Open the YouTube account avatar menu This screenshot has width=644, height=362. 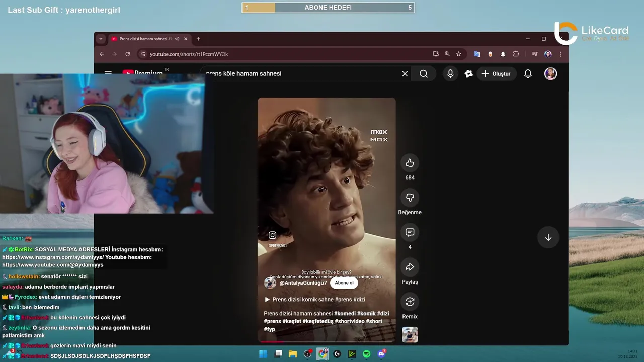[551, 74]
